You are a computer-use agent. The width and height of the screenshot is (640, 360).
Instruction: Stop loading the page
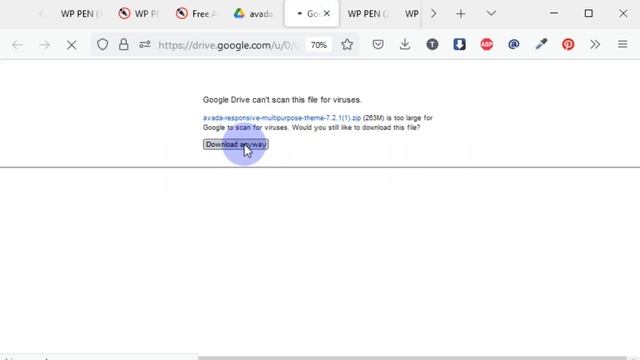(x=71, y=45)
